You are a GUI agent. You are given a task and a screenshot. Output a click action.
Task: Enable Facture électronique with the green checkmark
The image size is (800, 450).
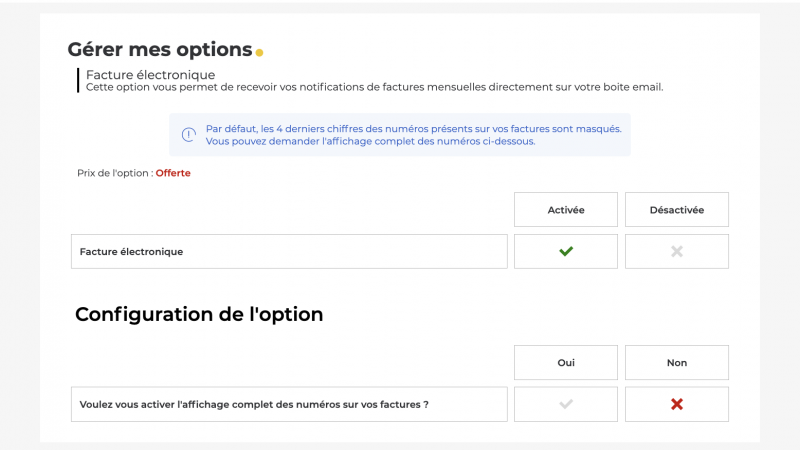(566, 252)
